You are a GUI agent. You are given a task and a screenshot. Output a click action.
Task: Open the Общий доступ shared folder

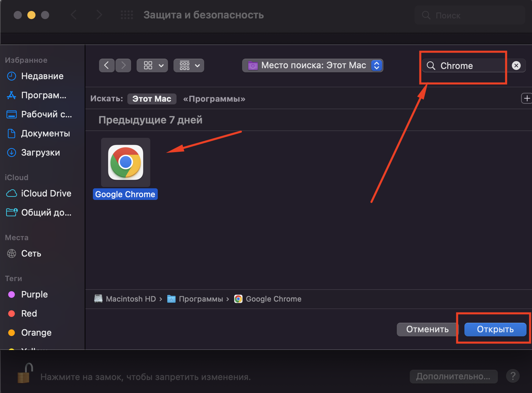point(42,213)
